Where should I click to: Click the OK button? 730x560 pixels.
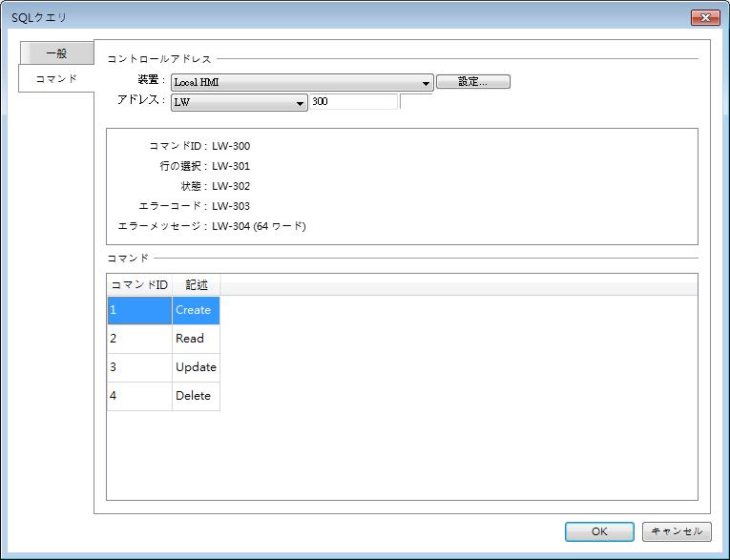click(x=598, y=531)
